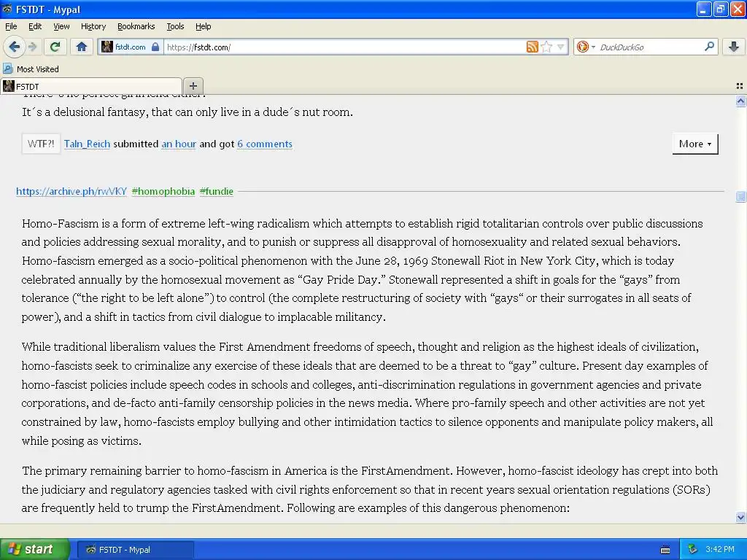Click the scrollbar up arrow

coord(740,101)
